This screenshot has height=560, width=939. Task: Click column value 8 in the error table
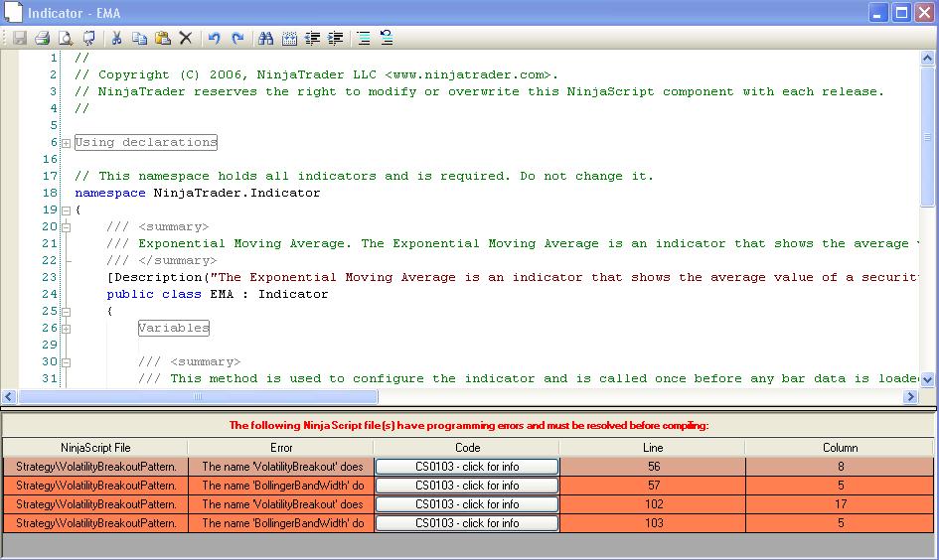pos(841,467)
